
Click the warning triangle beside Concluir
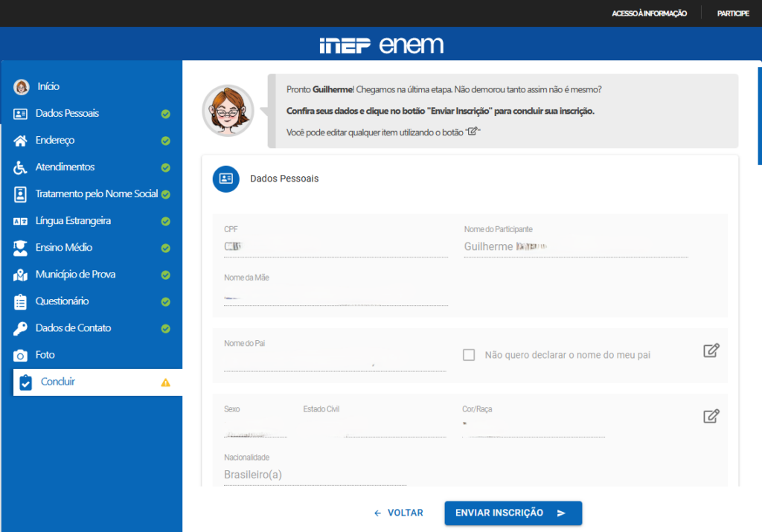click(166, 383)
